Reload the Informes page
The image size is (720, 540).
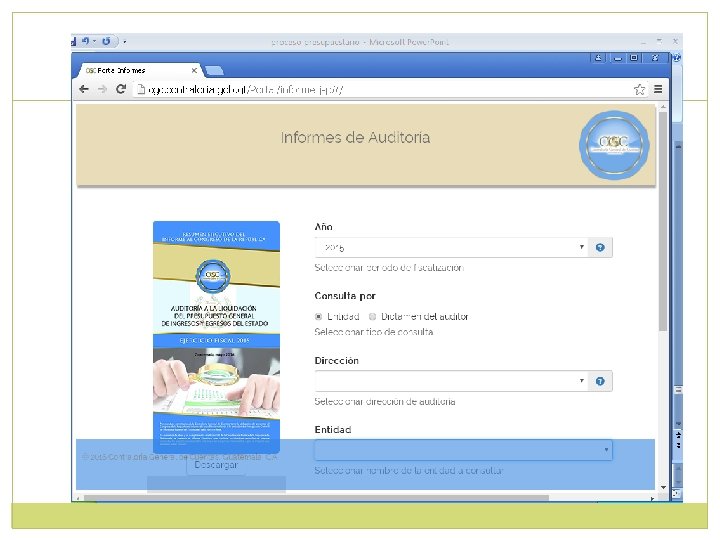tap(121, 89)
